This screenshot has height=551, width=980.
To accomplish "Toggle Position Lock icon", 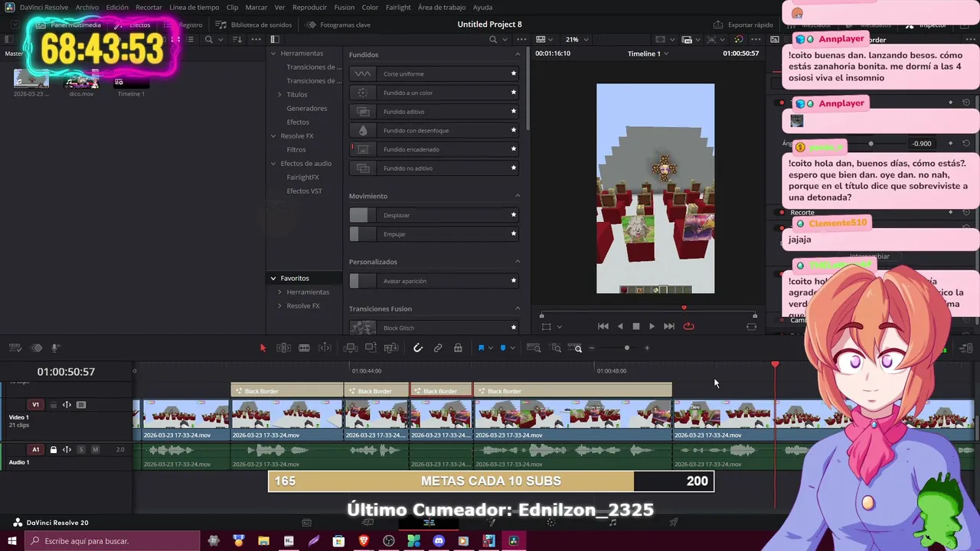I will point(458,348).
